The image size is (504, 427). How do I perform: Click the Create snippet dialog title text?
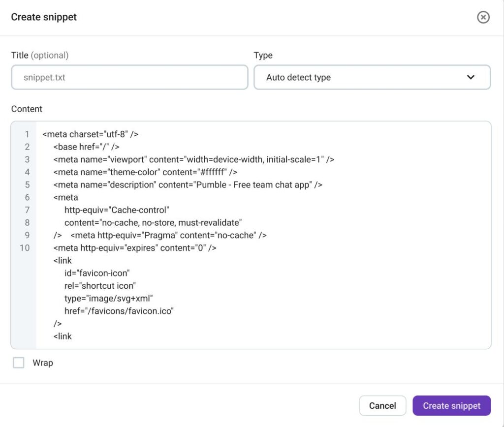pyautogui.click(x=44, y=17)
